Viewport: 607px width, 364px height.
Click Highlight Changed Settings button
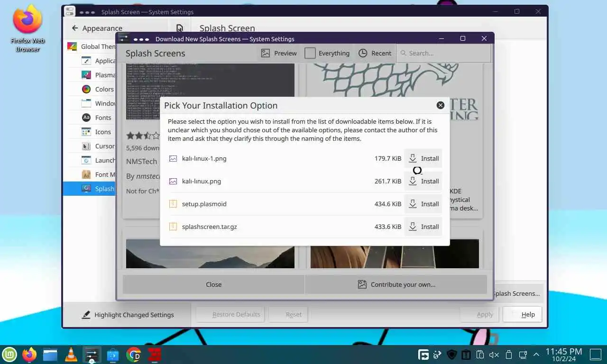click(128, 315)
